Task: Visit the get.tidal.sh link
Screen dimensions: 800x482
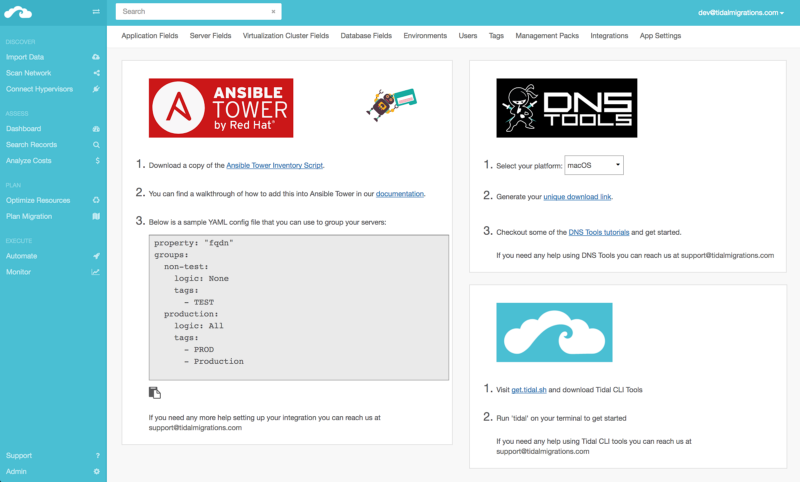Action: click(529, 390)
